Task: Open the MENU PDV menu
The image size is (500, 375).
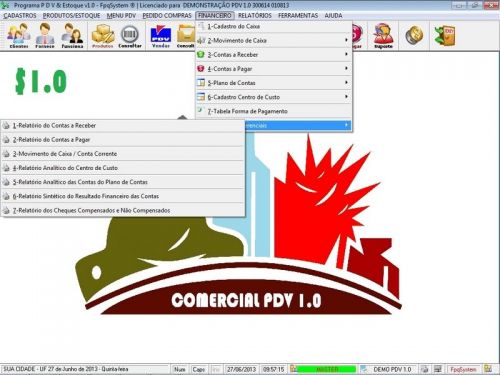Action: point(121,16)
